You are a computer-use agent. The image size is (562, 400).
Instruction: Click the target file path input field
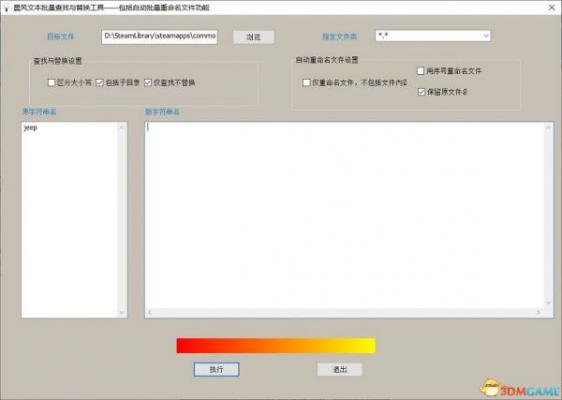tap(159, 37)
